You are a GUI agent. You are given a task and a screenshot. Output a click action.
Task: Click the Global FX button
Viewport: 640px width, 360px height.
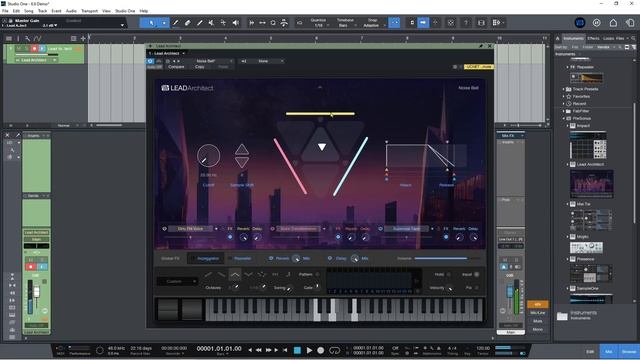click(x=170, y=258)
